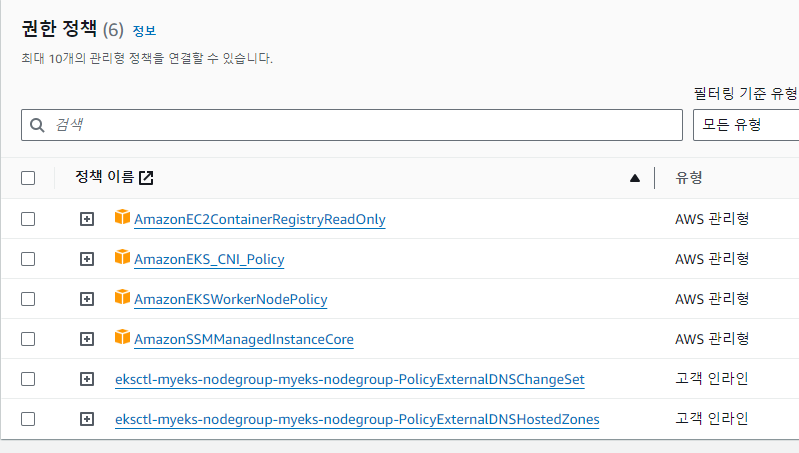This screenshot has height=453, width=799.
Task: Click 고객 인라인 type in PolicyExternalDNSHostedZones row
Action: (x=711, y=419)
